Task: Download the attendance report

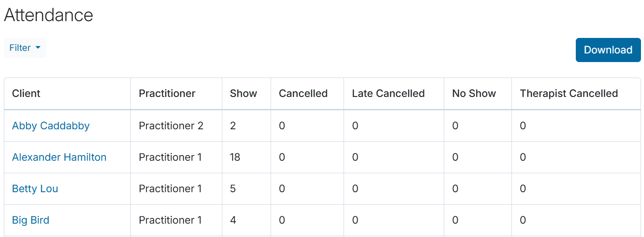Action: point(608,50)
